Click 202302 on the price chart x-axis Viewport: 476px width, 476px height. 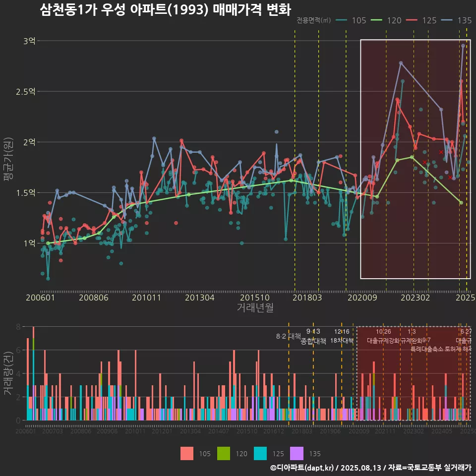click(416, 297)
